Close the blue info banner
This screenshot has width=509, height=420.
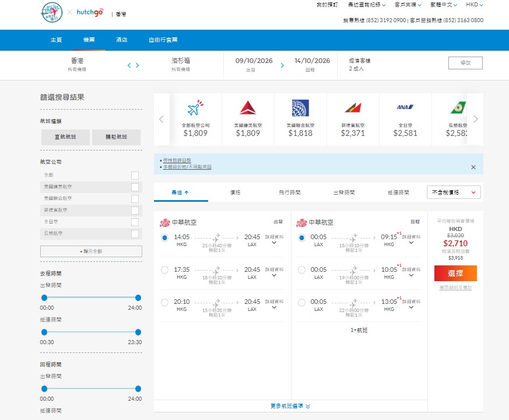tap(473, 167)
